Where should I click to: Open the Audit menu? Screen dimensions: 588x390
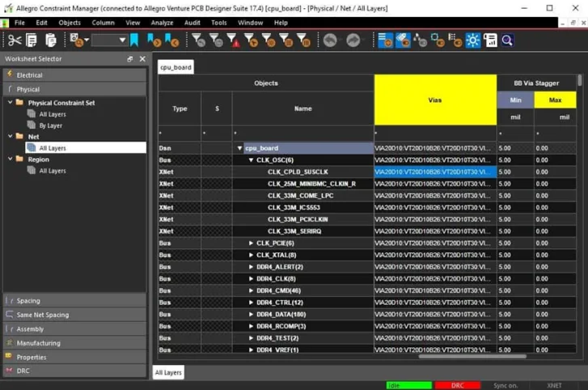[192, 23]
